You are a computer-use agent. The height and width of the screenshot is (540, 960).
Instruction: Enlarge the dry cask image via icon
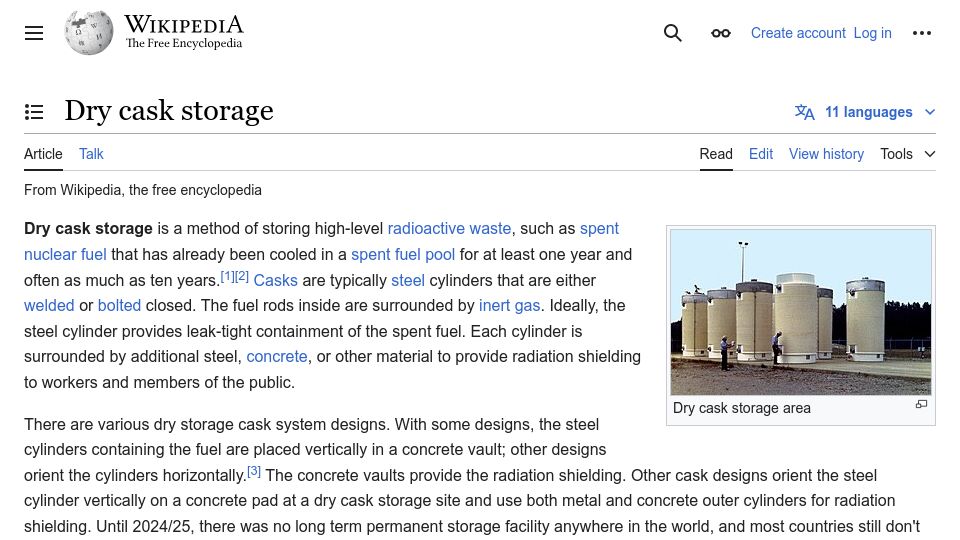(x=921, y=404)
